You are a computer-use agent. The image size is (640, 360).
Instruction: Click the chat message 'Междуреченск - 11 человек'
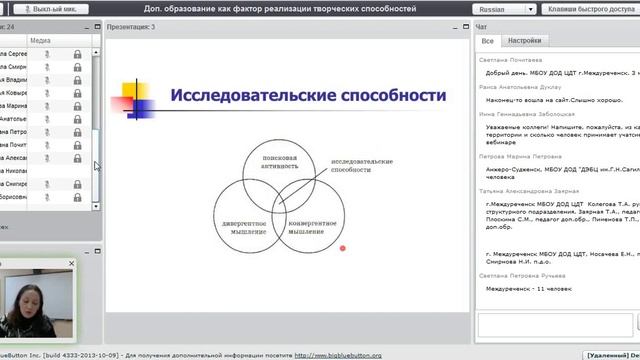pyautogui.click(x=529, y=289)
